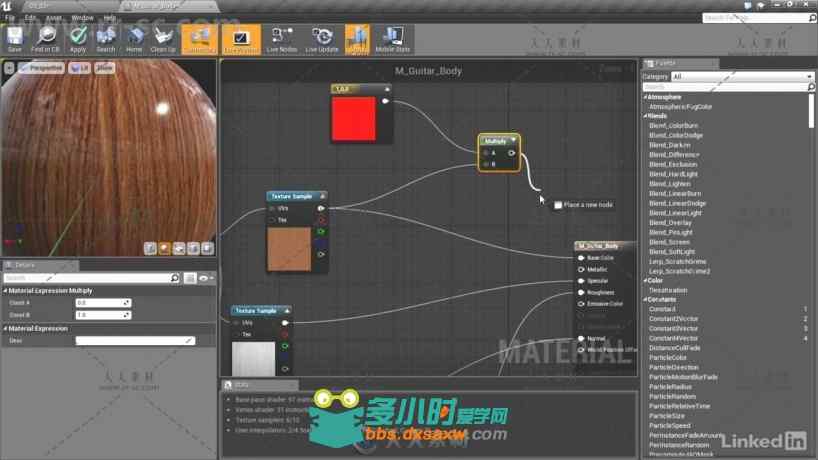The image size is (818, 460).
Task: Set preview mesh to cylinder
Action: pos(150,249)
